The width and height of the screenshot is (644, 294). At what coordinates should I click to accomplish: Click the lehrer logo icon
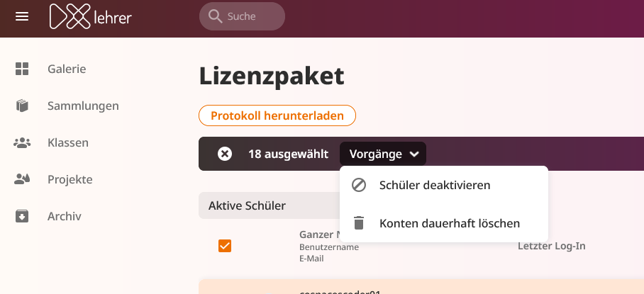pos(69,16)
